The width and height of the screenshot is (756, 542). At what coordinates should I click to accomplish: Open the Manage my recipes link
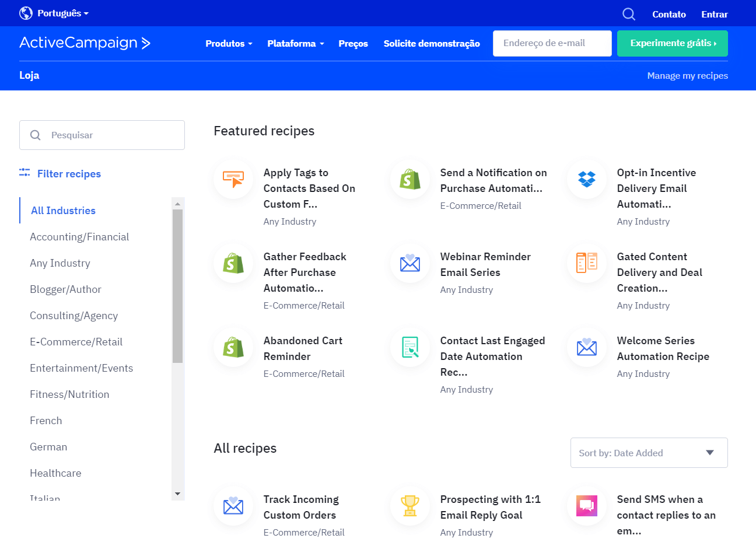pyautogui.click(x=687, y=76)
